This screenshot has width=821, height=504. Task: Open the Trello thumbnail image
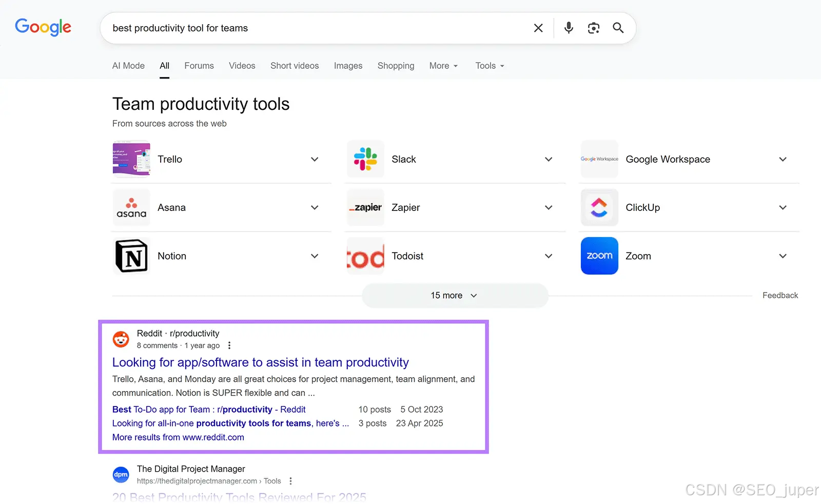(x=131, y=159)
